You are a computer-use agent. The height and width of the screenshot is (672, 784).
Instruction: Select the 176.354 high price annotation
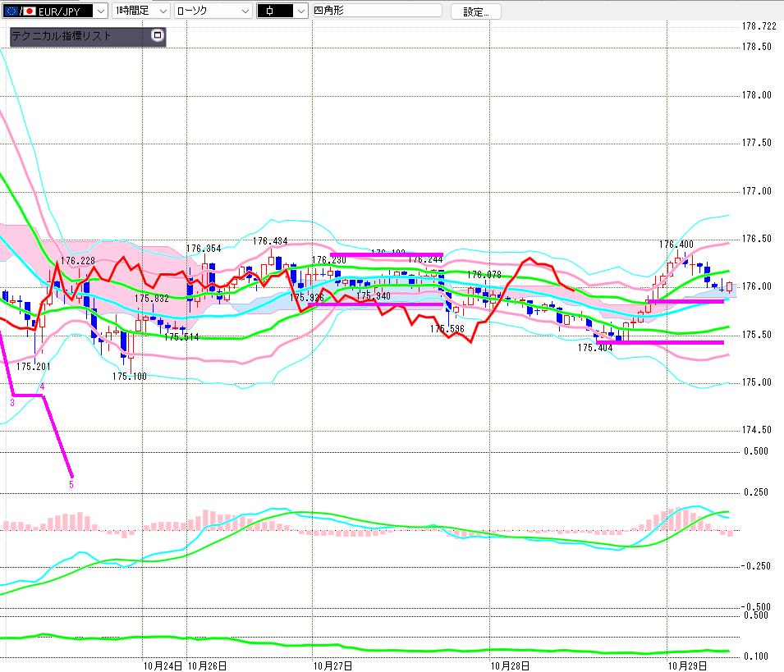pyautogui.click(x=204, y=249)
